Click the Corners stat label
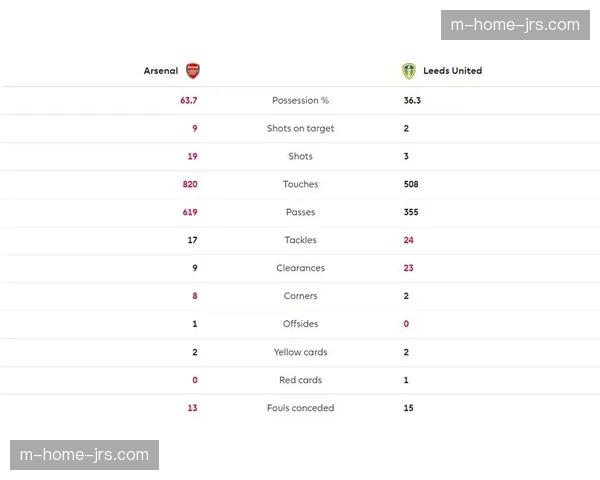Viewport: 600px width, 480px height. click(x=300, y=297)
